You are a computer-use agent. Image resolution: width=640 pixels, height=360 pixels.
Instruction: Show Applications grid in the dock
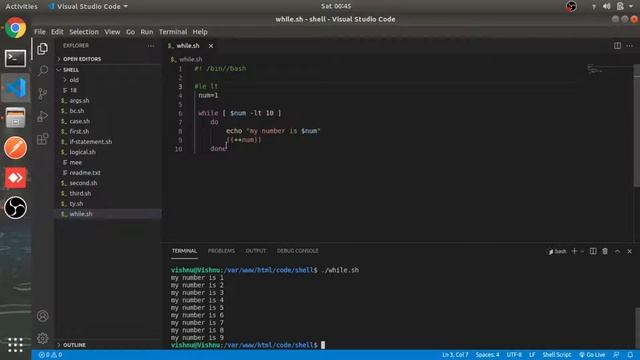pos(16,345)
